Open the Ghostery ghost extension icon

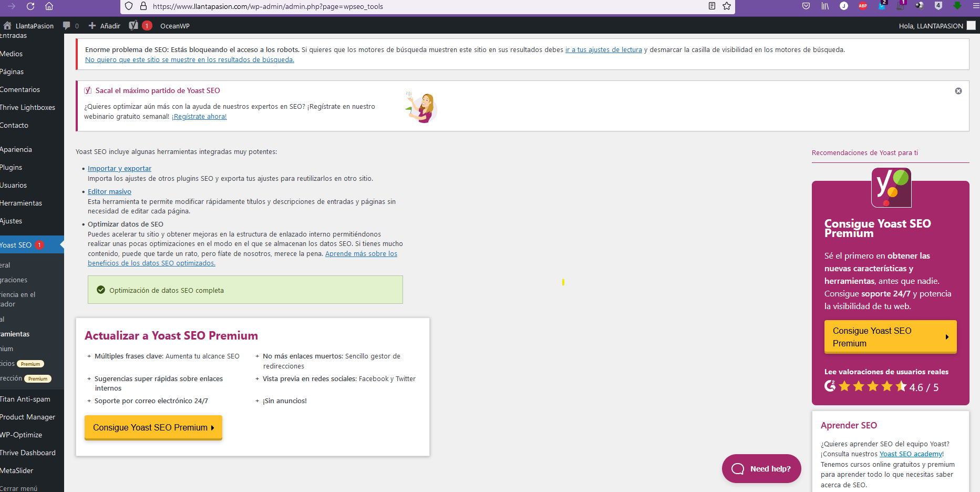click(882, 5)
